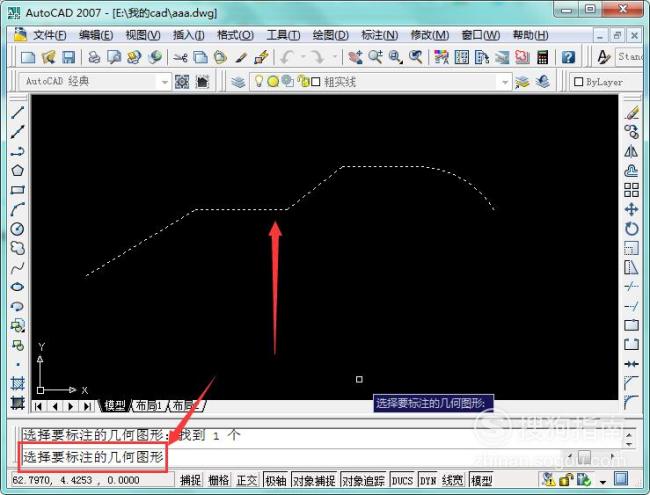Screen dimensions: 650x495
Task: Select the Hatch tool
Action: pos(17,383)
